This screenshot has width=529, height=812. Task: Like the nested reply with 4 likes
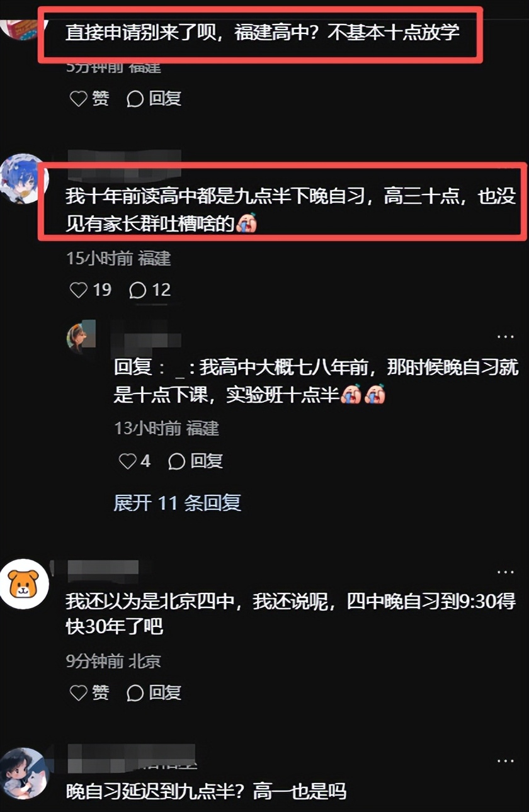coord(135,461)
